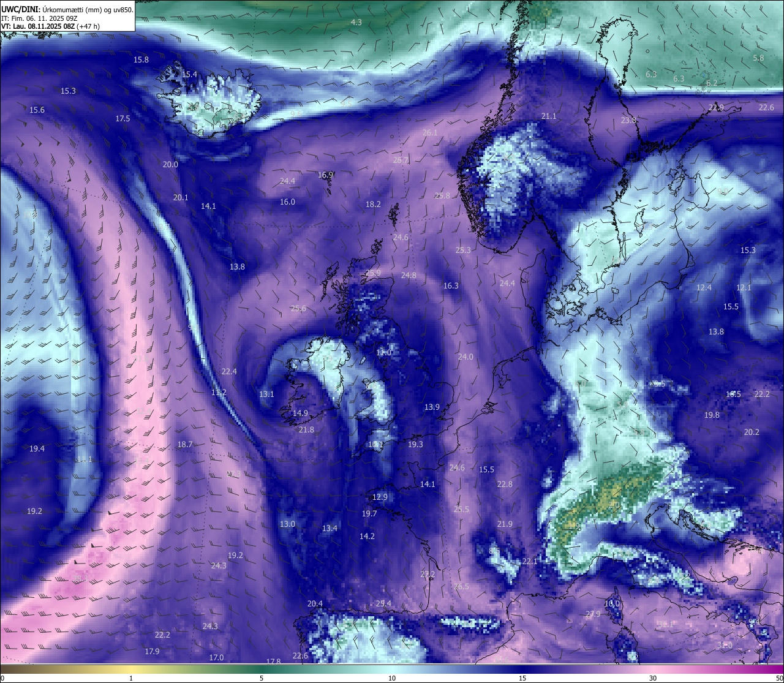Screen dimensions: 784x683
Task: Select the 25.3 value label
Action: click(463, 250)
